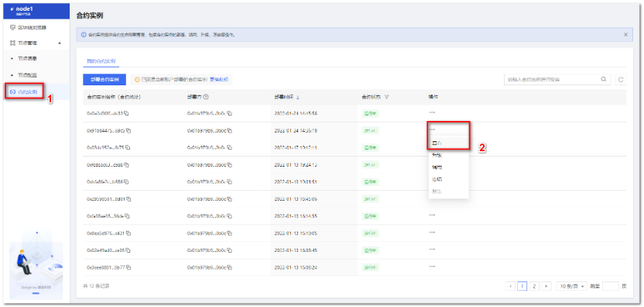The height and width of the screenshot is (307, 644).
Task: Focus the jump-to-page input box
Action: tap(610, 286)
